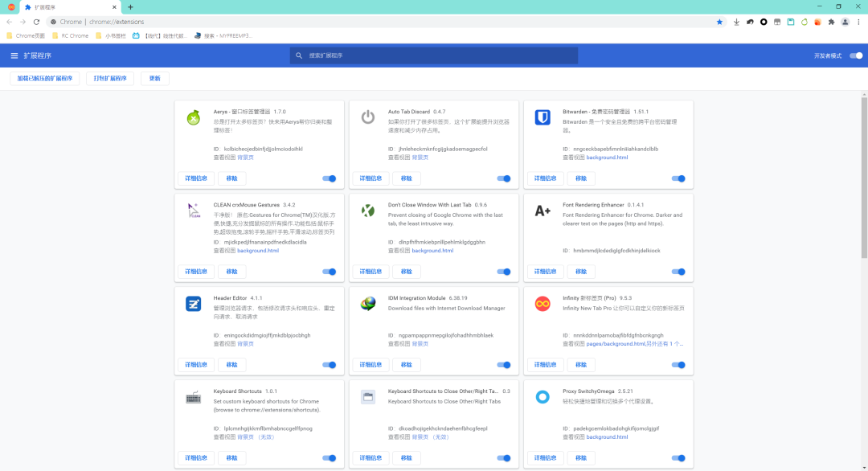The image size is (868, 471).
Task: Open the extensions hamburger menu
Action: pos(14,56)
